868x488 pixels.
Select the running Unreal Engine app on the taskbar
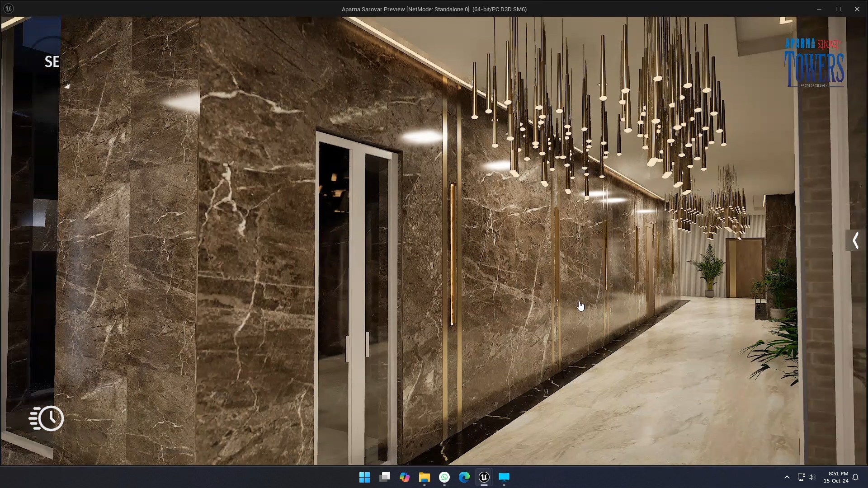click(x=484, y=478)
